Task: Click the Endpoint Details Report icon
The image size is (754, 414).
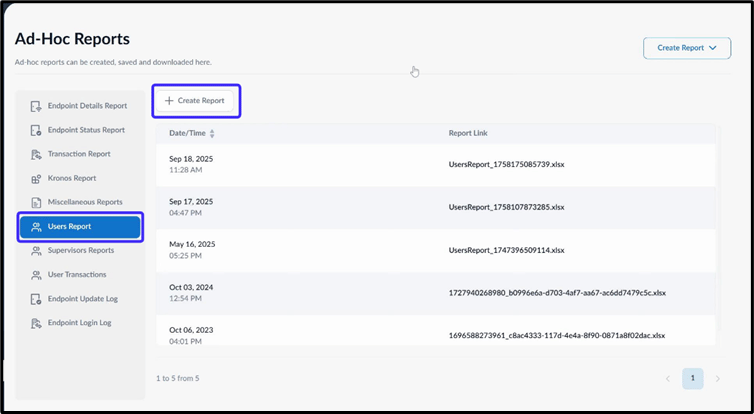Action: tap(36, 106)
